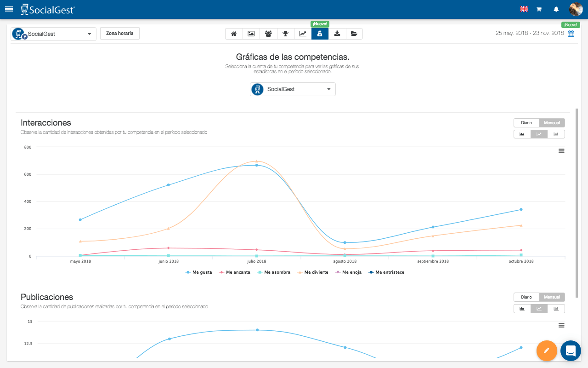The height and width of the screenshot is (368, 588).
Task: Select area chart type for Publicaciones
Action: tap(522, 309)
